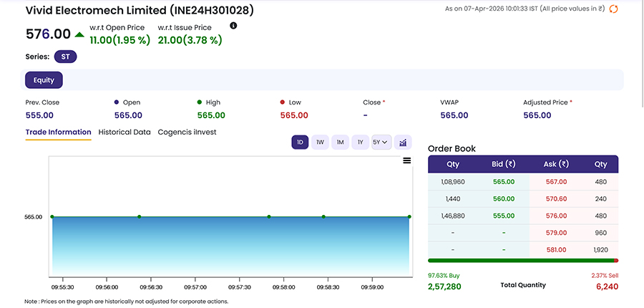Screen dimensions: 644x308
Task: Click the advanced chart icon button
Action: coord(403,143)
